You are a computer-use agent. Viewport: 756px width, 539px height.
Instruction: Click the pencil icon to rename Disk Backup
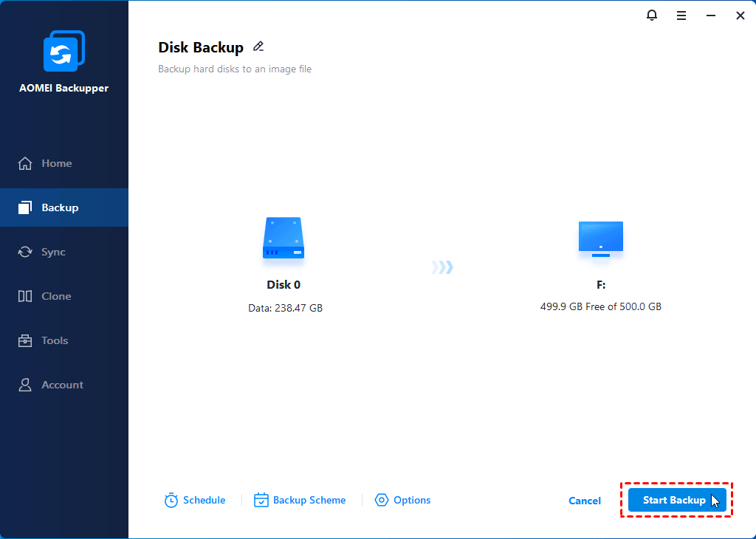(258, 47)
